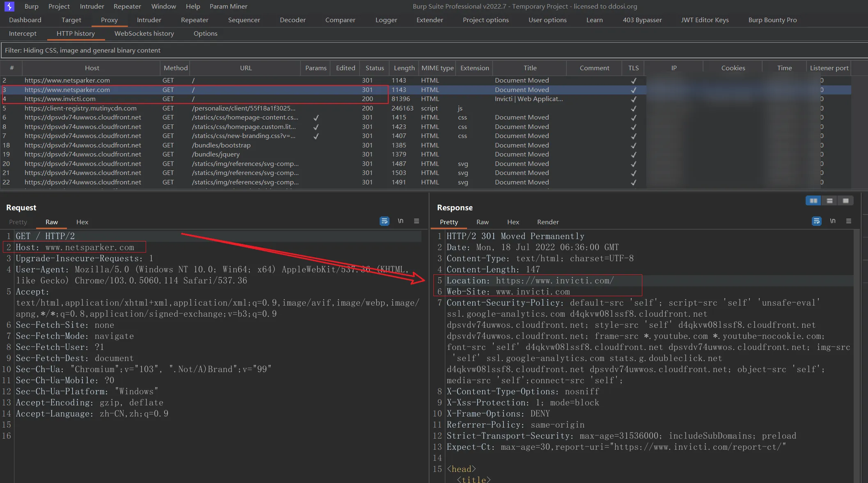This screenshot has width=868, height=483.
Task: Select the Request Hex view tab
Action: point(82,222)
